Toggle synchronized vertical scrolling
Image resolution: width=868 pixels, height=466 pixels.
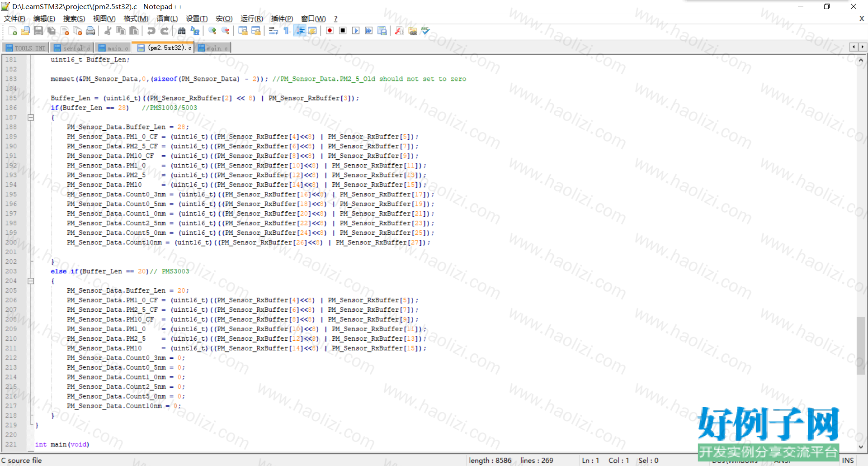coord(243,31)
